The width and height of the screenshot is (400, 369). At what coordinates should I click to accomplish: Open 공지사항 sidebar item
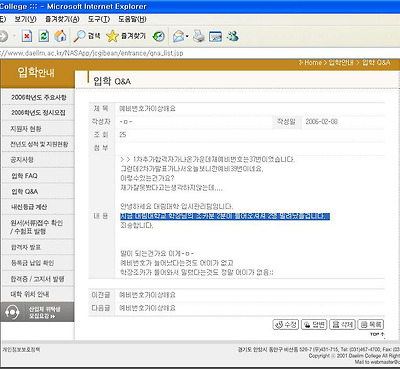22,160
